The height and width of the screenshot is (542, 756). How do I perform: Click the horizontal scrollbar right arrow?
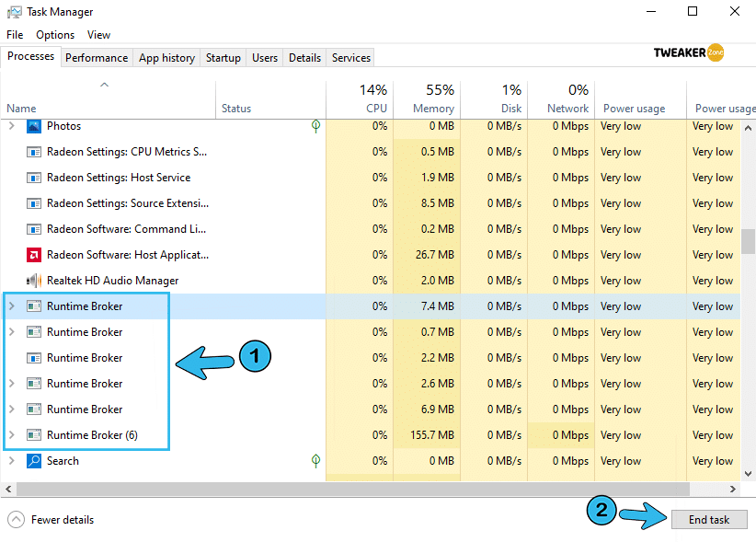point(733,489)
